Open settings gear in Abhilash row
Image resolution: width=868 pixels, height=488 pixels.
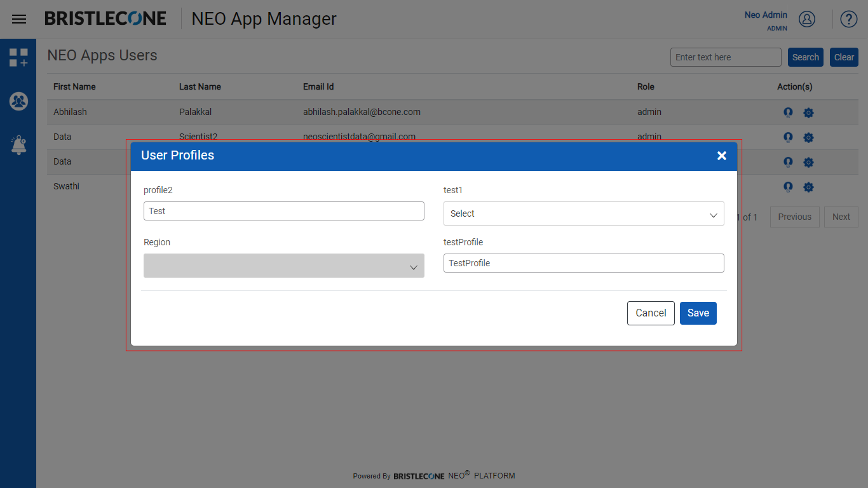coord(808,112)
